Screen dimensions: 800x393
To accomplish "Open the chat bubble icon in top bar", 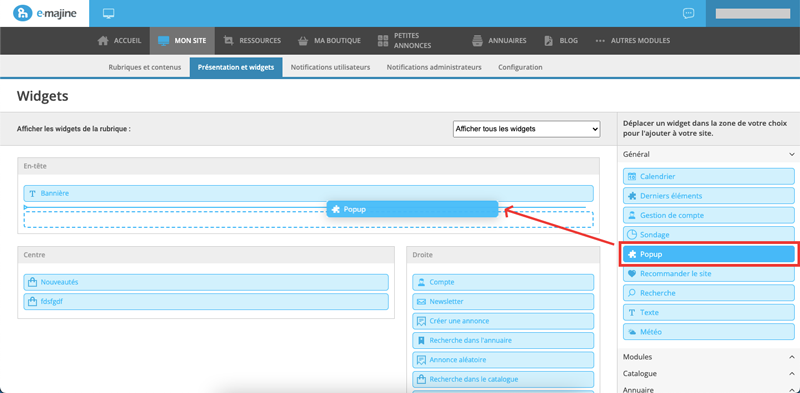I will [688, 13].
